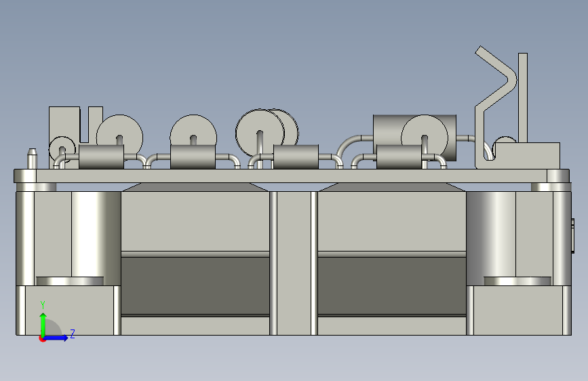Viewport: 588px width, 381px height.
Task: Select the right dark recessed panel
Action: coord(392,286)
